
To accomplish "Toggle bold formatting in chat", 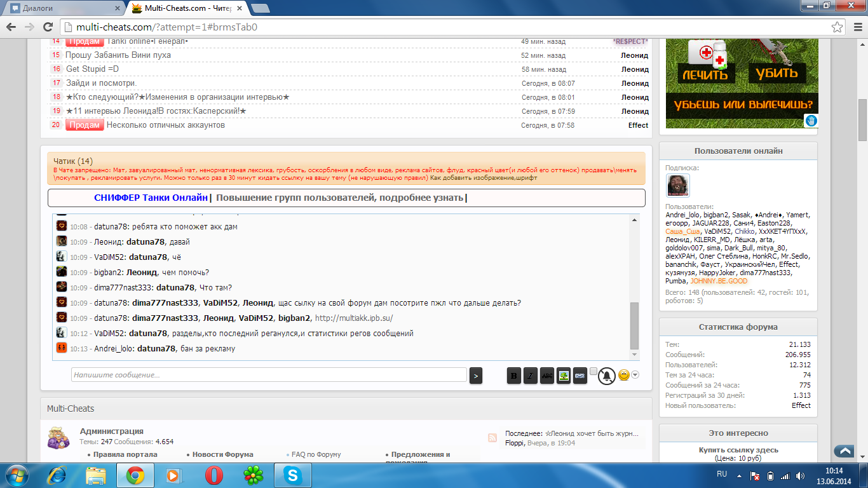I will [514, 376].
